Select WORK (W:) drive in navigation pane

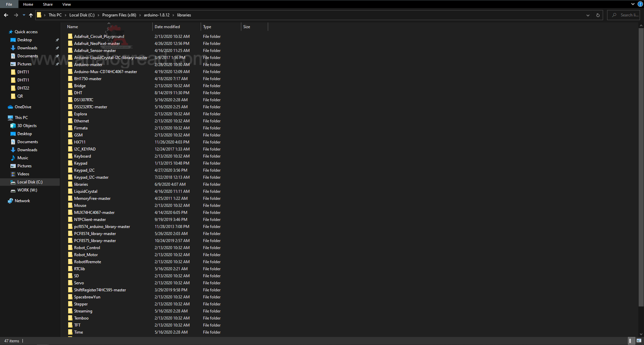click(27, 190)
